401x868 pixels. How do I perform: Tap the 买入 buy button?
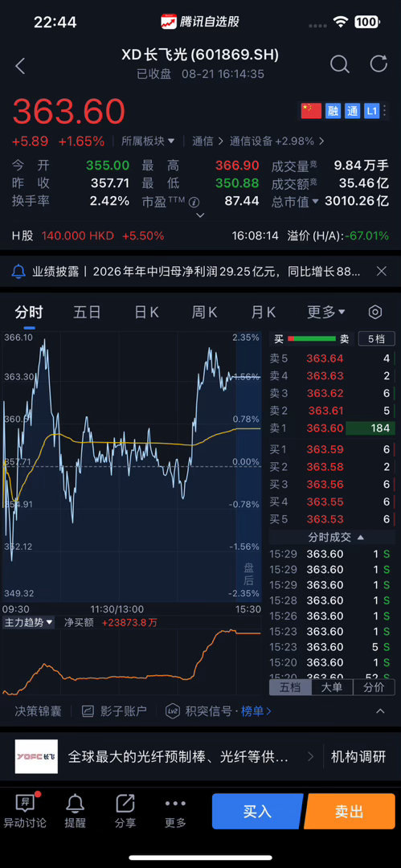257,811
